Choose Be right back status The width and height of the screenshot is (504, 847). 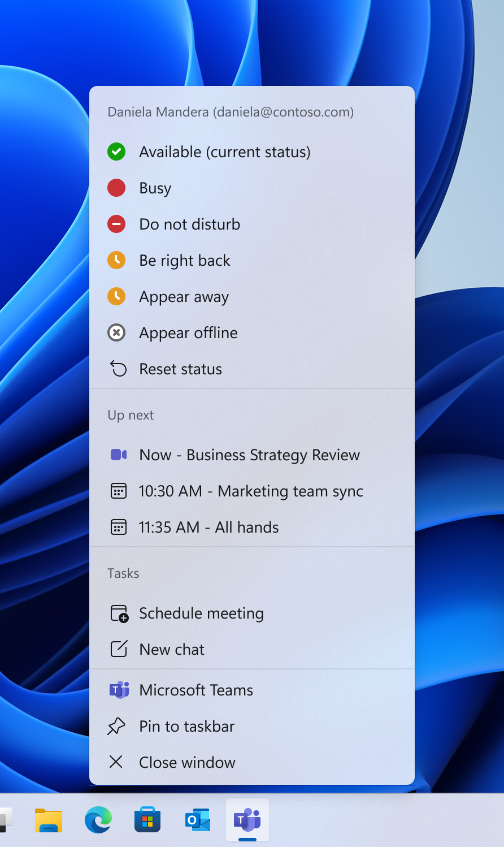click(x=252, y=260)
